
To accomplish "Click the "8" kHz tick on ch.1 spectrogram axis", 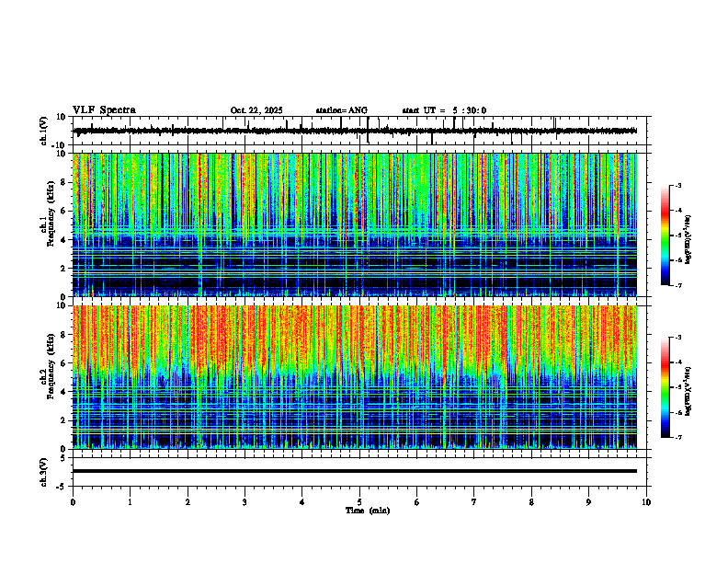I will [64, 182].
